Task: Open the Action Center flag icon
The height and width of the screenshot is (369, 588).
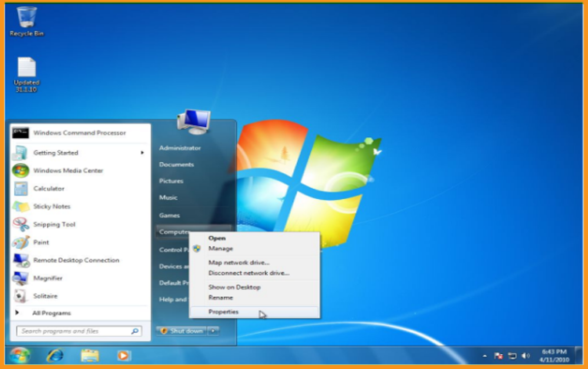Action: click(x=499, y=356)
